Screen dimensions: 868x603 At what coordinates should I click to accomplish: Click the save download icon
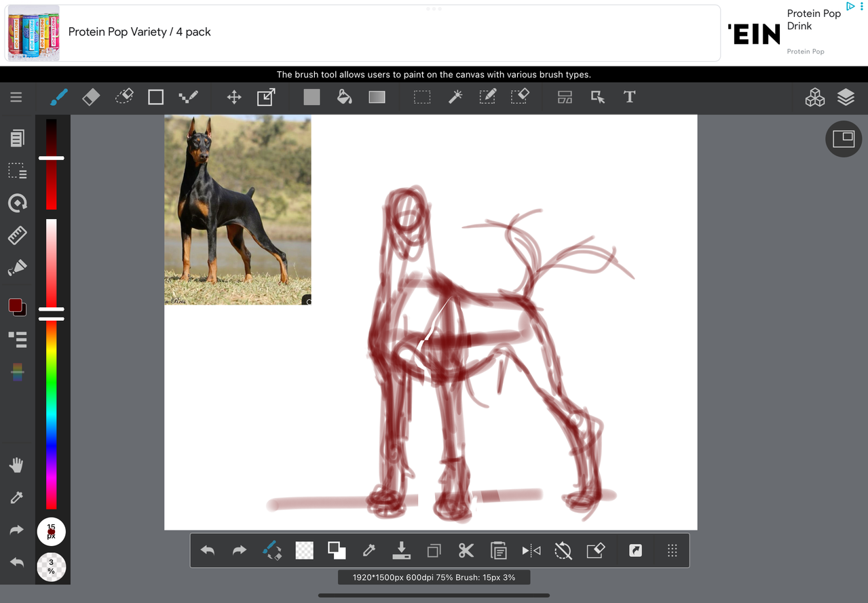[x=402, y=550]
